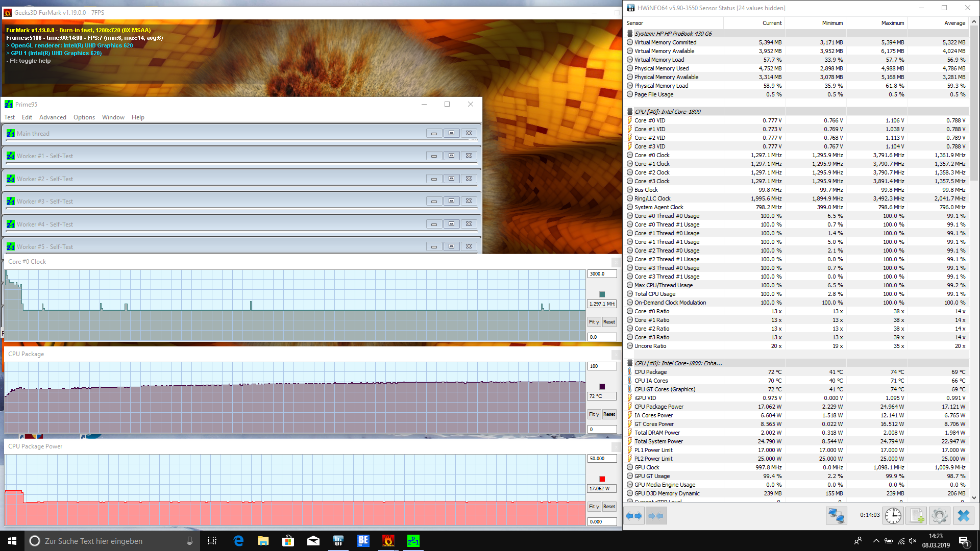Viewport: 980px width, 551px height.
Task: Click Fit y on the Core #0 Clock graph
Action: pyautogui.click(x=594, y=322)
